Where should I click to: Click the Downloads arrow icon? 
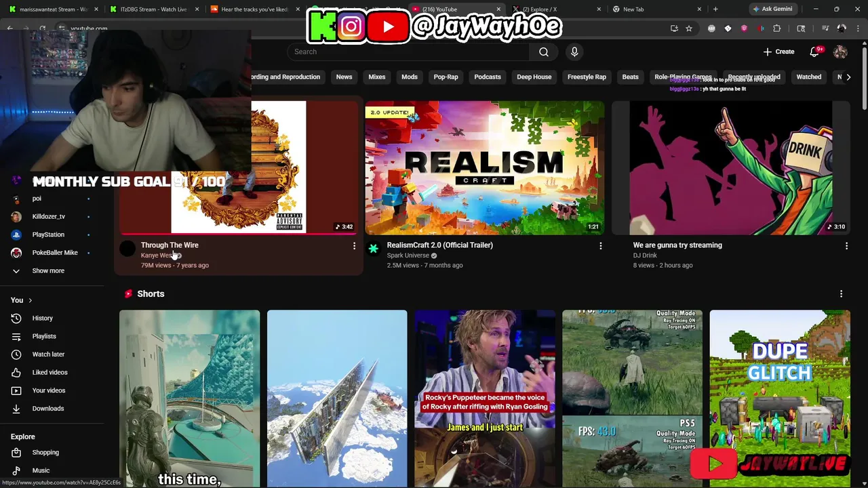pyautogui.click(x=16, y=409)
